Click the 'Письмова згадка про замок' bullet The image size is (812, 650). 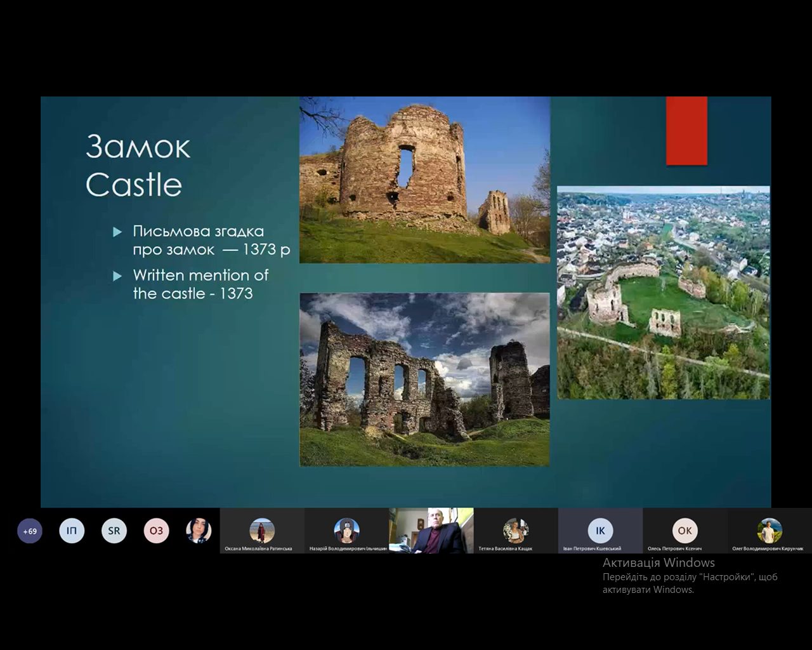[211, 240]
